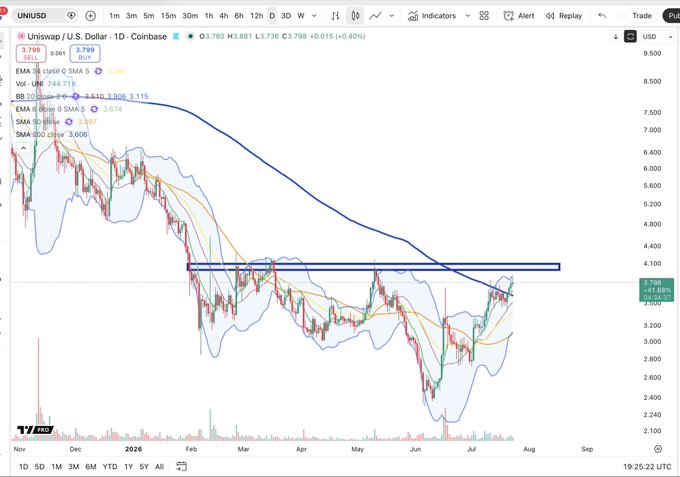Open the USD currency dropdown

click(x=657, y=37)
